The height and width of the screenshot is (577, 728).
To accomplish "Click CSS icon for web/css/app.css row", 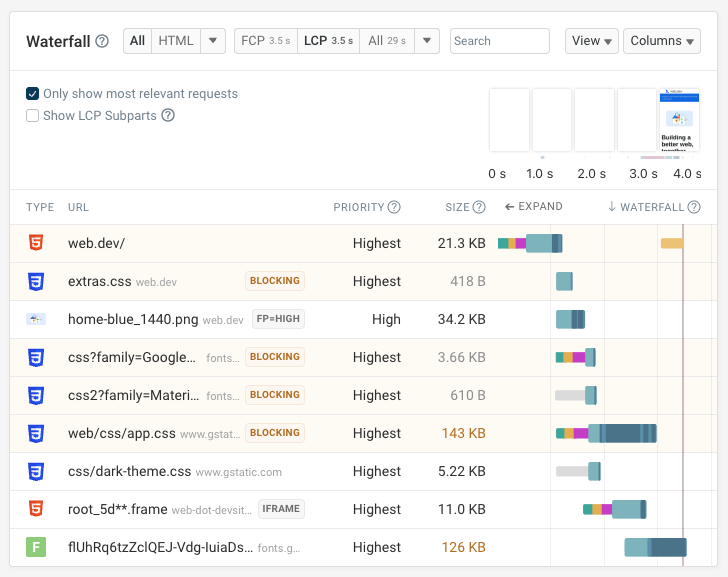I will [x=36, y=434].
